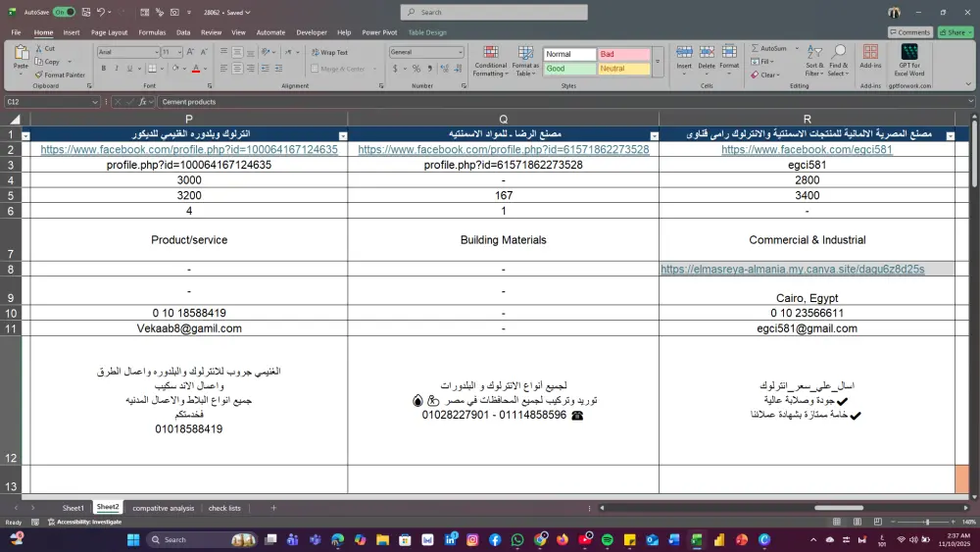Toggle Wrap Text

coord(329,53)
